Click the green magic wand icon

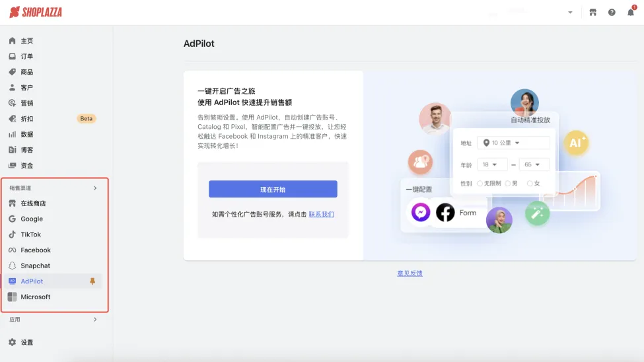coord(537,213)
